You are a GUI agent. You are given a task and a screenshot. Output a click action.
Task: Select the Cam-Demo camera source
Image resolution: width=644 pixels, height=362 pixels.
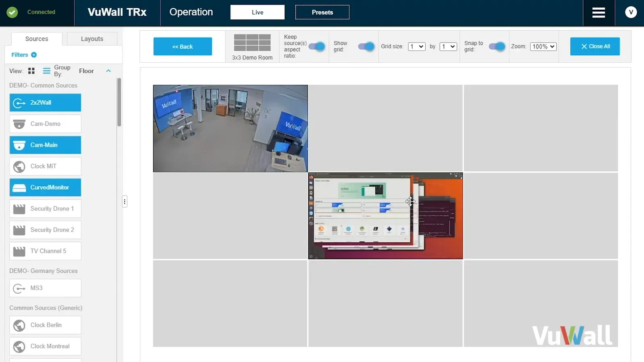coord(45,124)
